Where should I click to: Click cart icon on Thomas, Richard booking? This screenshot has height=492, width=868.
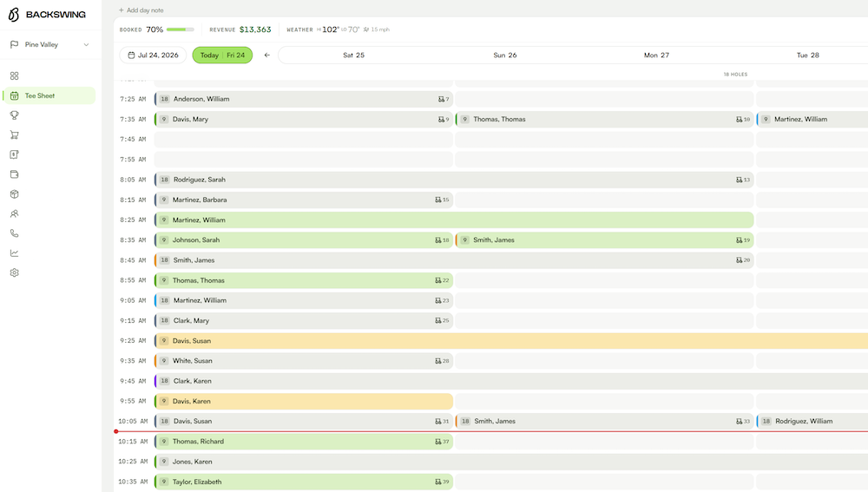click(438, 442)
